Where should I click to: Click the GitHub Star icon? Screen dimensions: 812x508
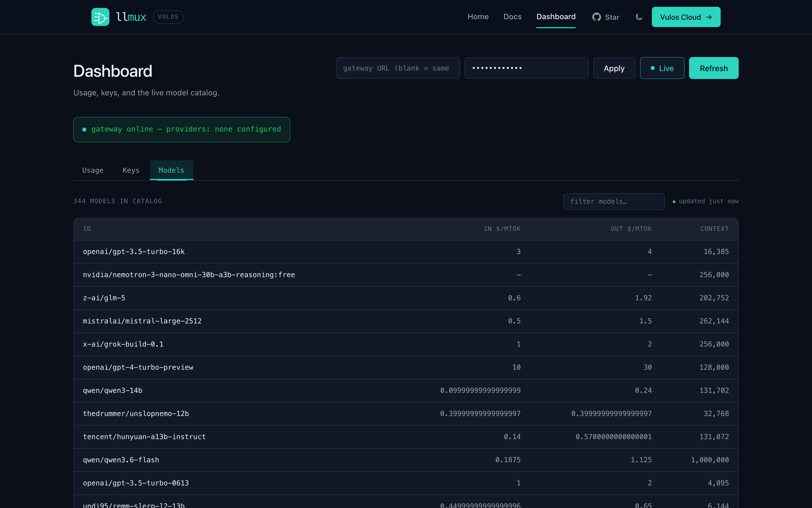pos(596,17)
